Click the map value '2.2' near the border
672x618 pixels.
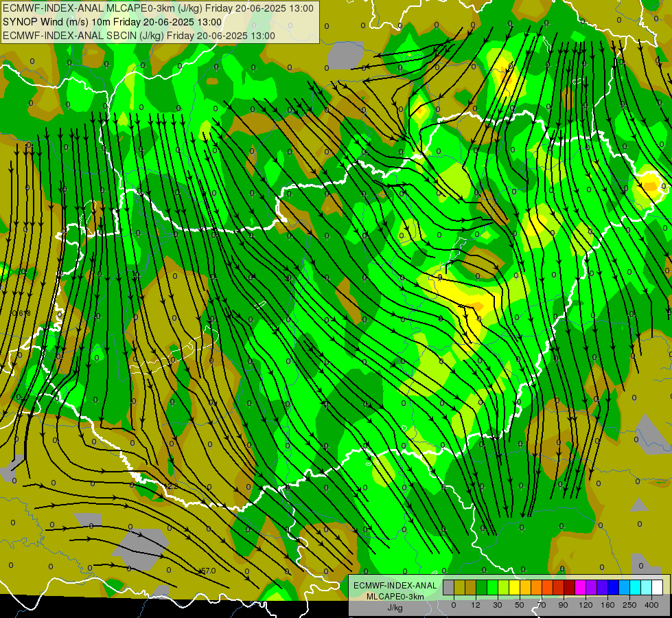172,486
